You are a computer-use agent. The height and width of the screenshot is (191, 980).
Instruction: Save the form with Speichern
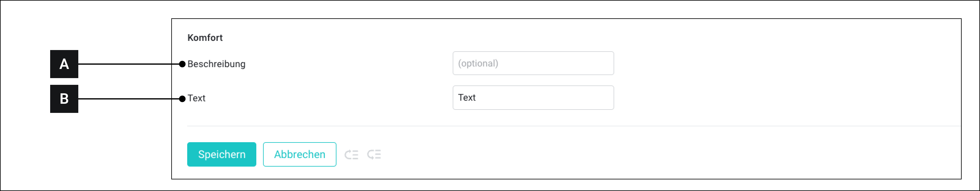(221, 155)
